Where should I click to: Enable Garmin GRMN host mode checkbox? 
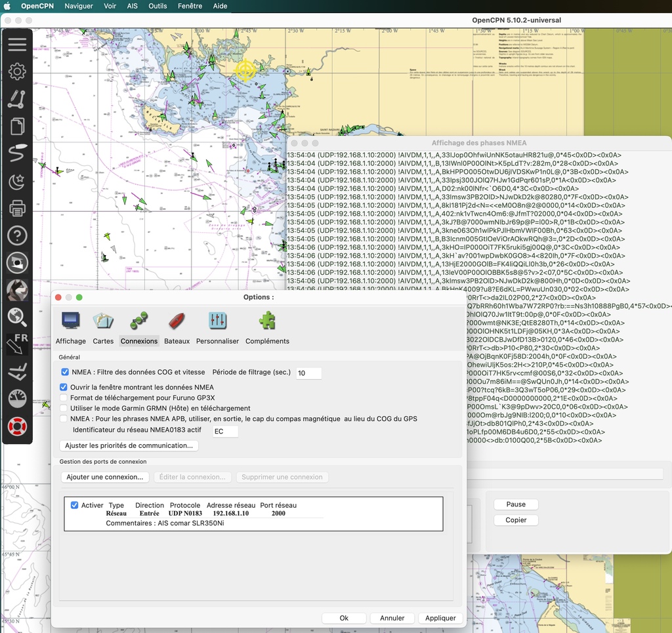click(64, 408)
